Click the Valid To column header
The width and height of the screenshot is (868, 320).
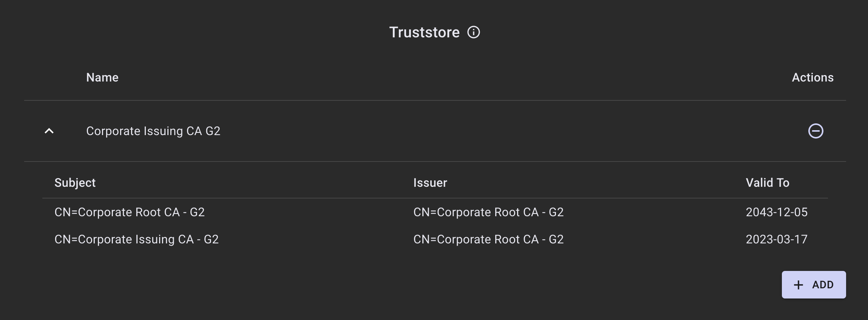click(767, 183)
